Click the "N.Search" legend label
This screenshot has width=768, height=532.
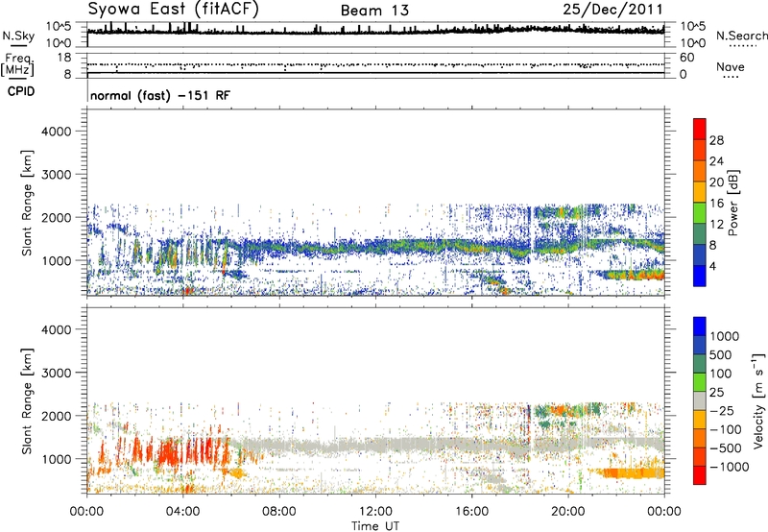point(741,36)
